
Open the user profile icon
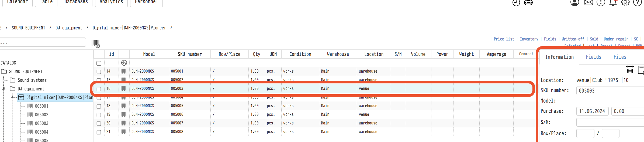pyautogui.click(x=574, y=3)
